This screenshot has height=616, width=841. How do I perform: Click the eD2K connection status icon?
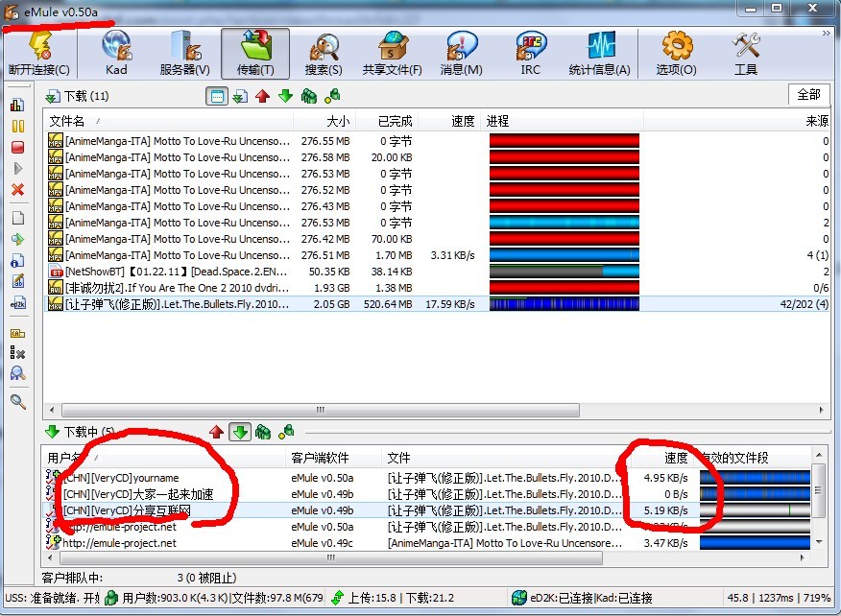click(x=518, y=597)
